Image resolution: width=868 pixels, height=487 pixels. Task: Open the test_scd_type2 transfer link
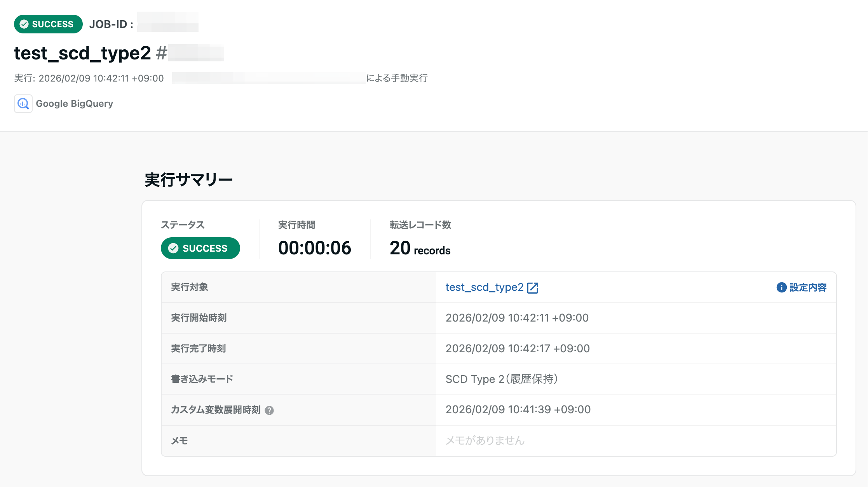[484, 287]
